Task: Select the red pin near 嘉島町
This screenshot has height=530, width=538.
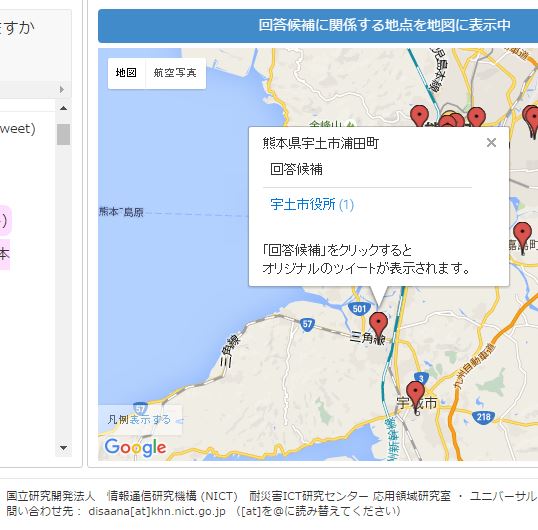Action: tap(523, 235)
